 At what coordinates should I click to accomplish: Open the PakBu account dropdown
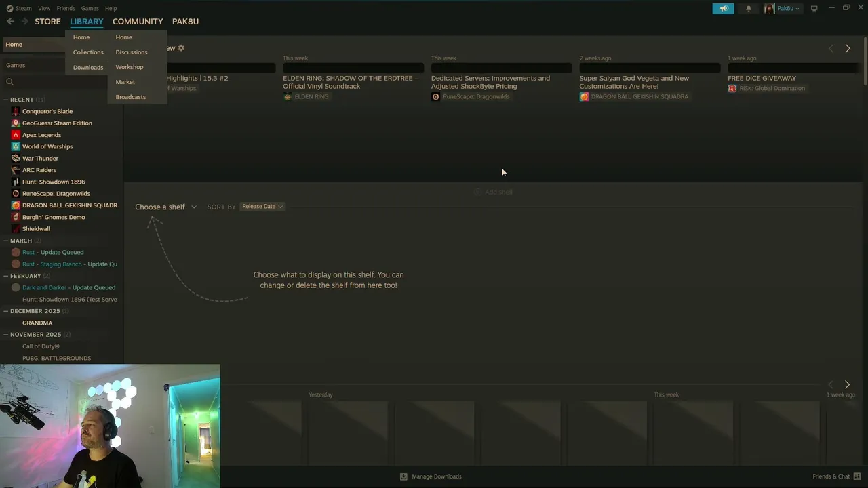point(788,8)
